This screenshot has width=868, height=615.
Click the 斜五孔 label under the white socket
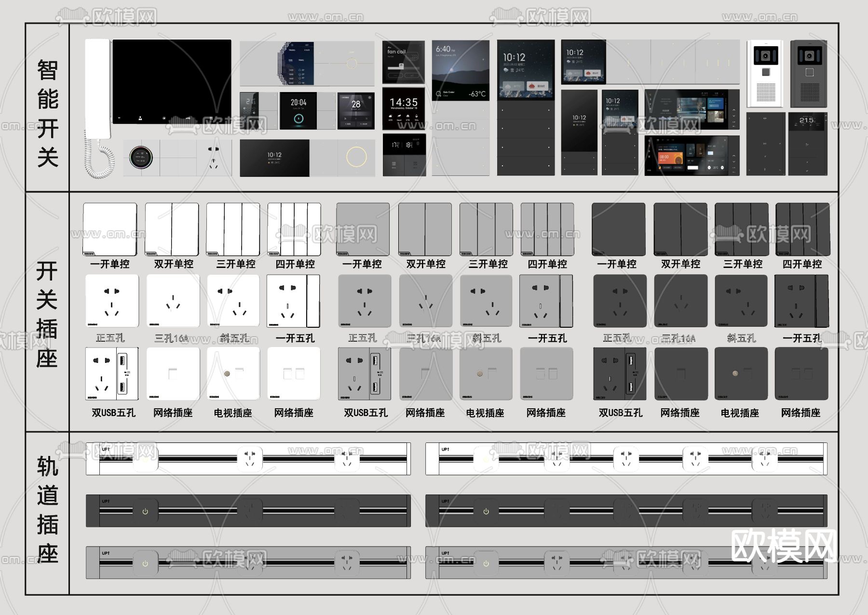tap(234, 338)
